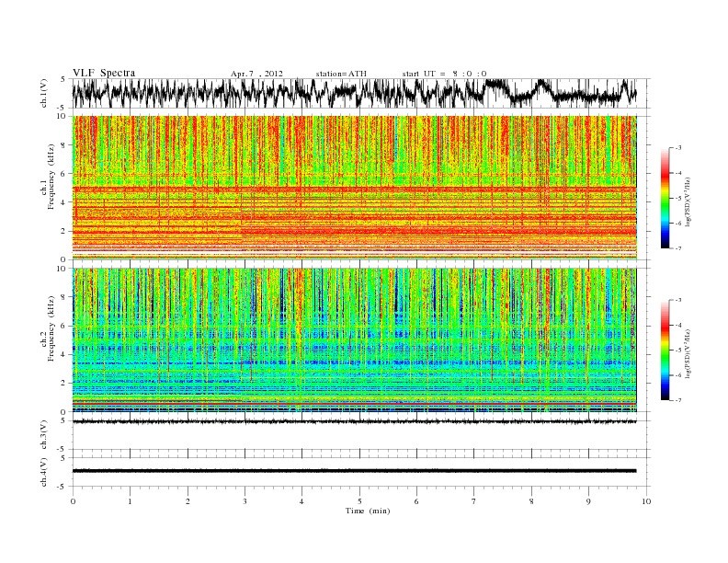This screenshot has height=563, width=728.
Task: Click the 'Time (min)' axis title
Action: [368, 511]
